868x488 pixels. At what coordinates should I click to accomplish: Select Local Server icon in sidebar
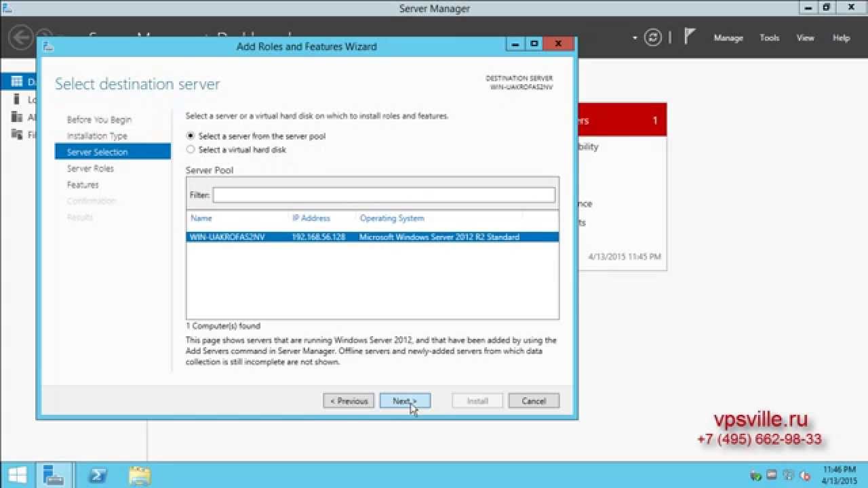coord(17,100)
